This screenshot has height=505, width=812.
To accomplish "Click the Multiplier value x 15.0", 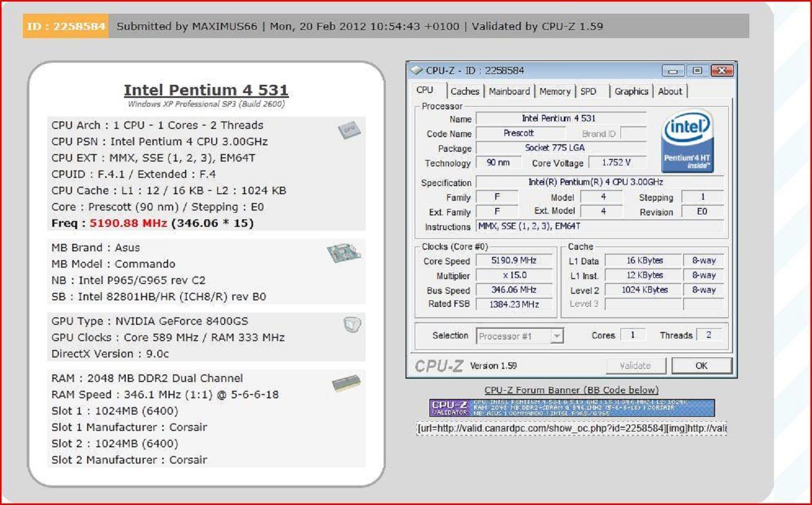I will coord(514,275).
